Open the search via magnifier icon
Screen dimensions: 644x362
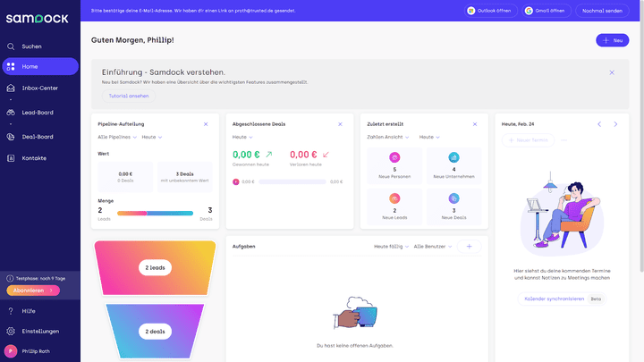[x=11, y=46]
